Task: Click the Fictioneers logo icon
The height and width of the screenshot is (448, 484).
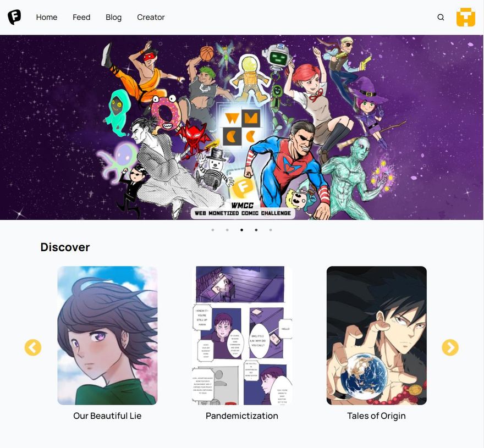Action: tap(14, 17)
